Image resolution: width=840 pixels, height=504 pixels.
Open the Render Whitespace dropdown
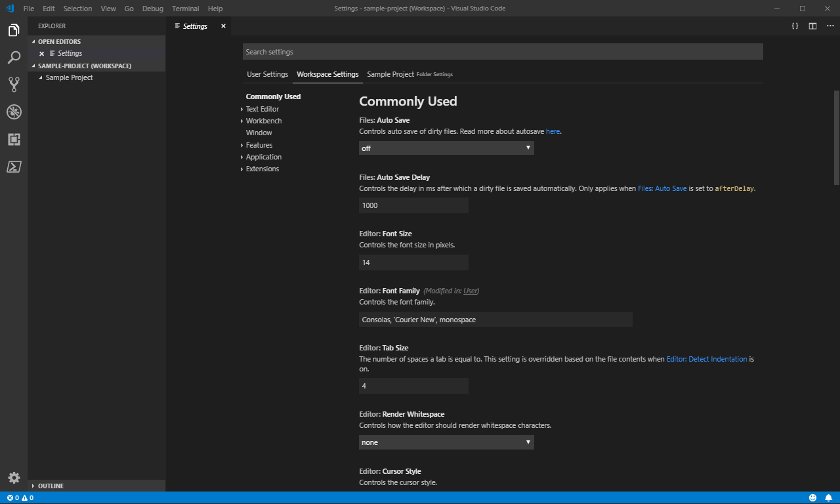click(446, 442)
